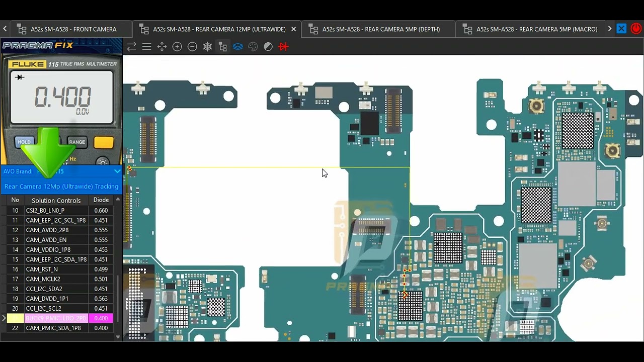This screenshot has width=644, height=362.
Task: Click diode value 0.501
Action: point(101,279)
